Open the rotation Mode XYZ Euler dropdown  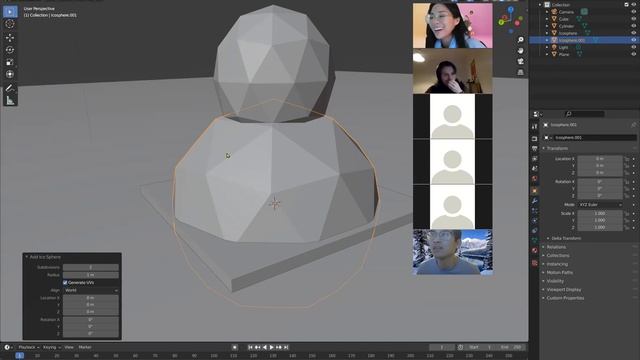(x=600, y=204)
